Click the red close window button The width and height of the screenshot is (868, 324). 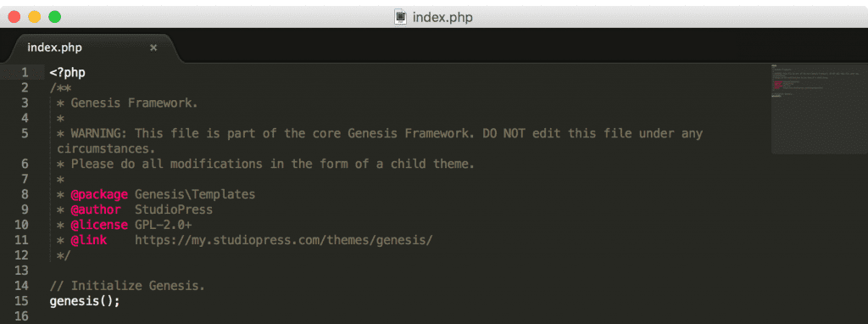(x=14, y=17)
